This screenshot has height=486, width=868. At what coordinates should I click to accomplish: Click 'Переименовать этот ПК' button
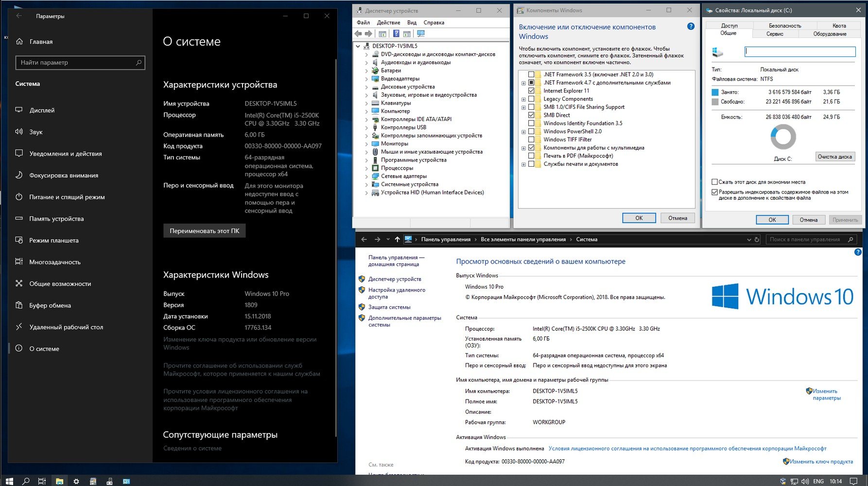coord(205,231)
